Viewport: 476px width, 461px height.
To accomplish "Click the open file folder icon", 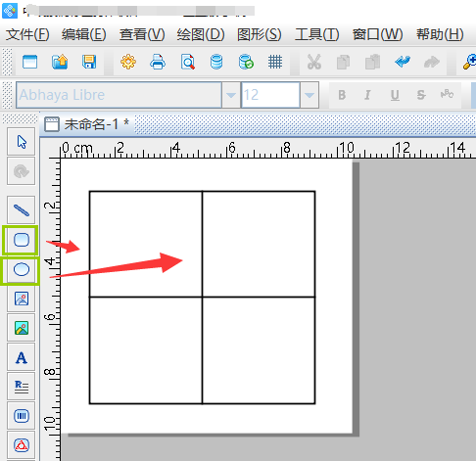I will coord(60,62).
